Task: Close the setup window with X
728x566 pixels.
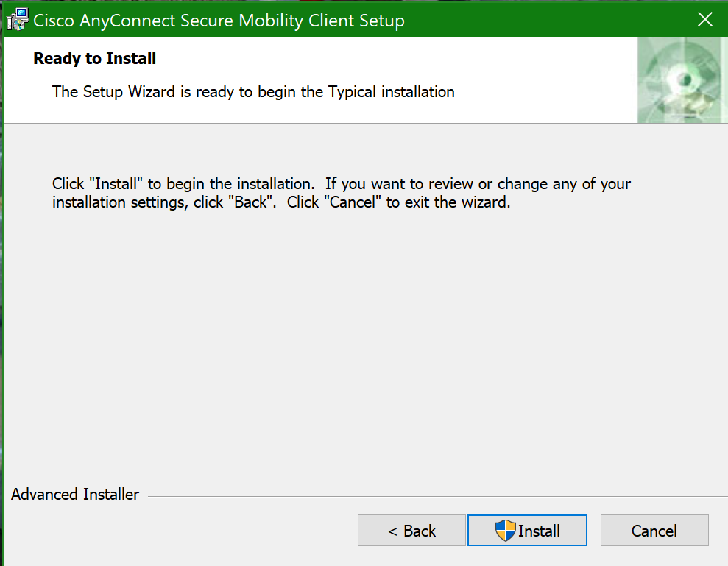Action: pos(704,20)
